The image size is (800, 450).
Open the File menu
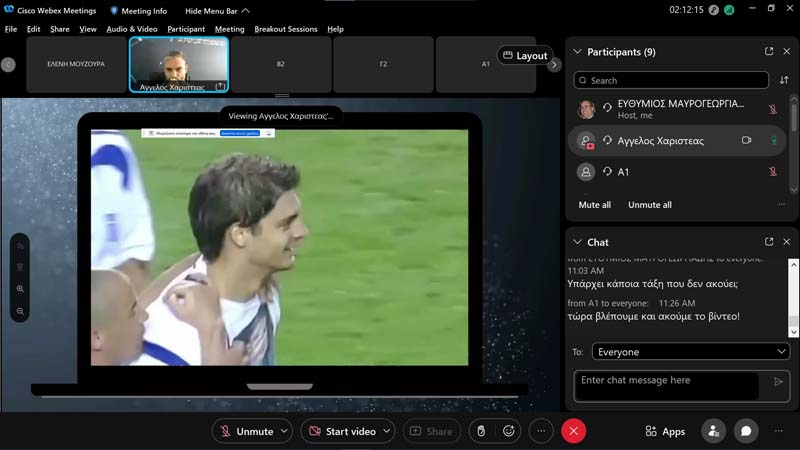(11, 29)
